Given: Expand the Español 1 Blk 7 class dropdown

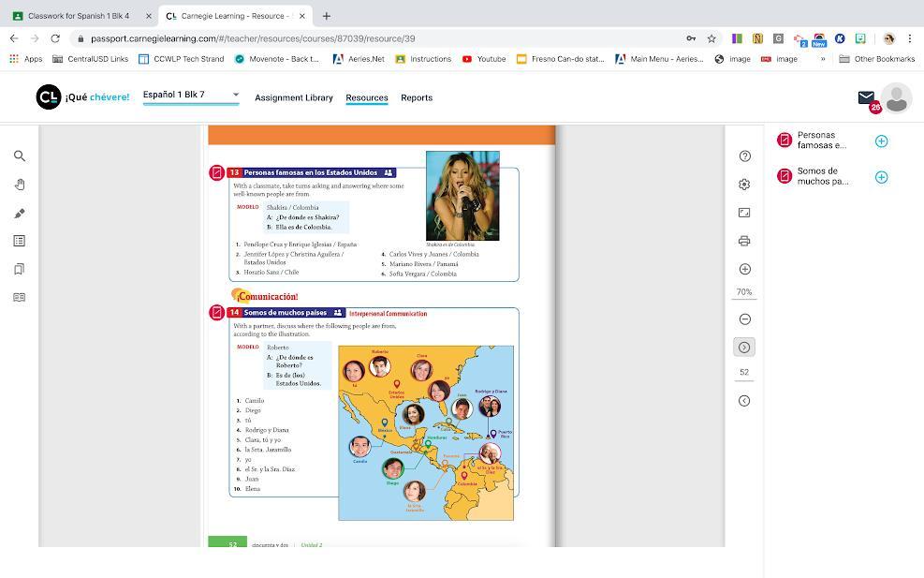Looking at the screenshot, I should click(235, 95).
